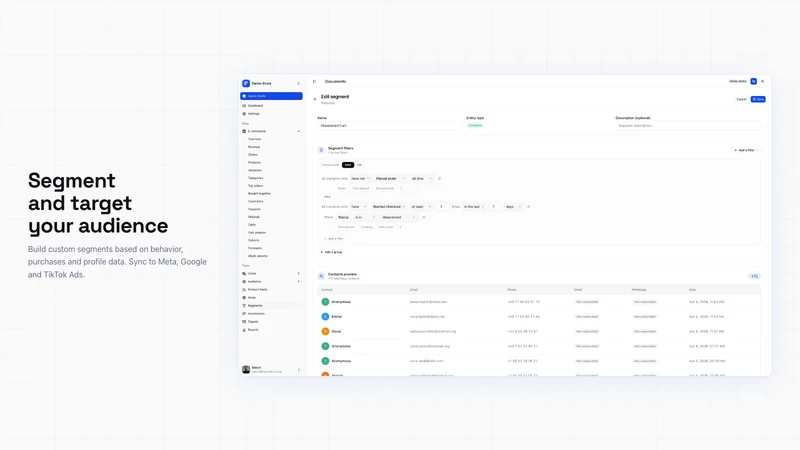This screenshot has height=450, width=800.
Task: Click the times count field showing 1
Action: point(442,207)
